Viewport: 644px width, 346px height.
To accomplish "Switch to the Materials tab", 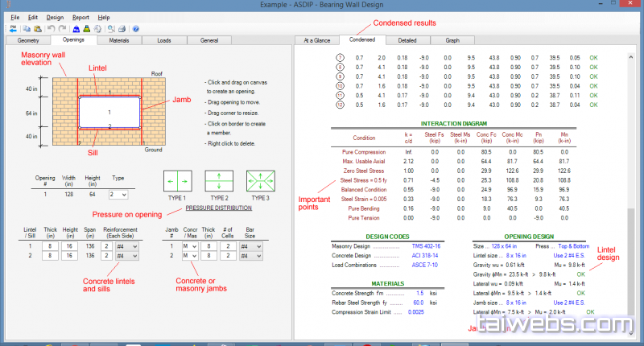I will [119, 39].
